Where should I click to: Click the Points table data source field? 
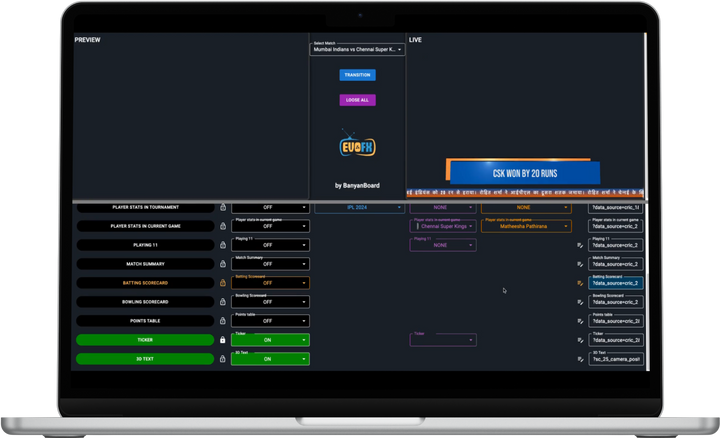pos(615,320)
